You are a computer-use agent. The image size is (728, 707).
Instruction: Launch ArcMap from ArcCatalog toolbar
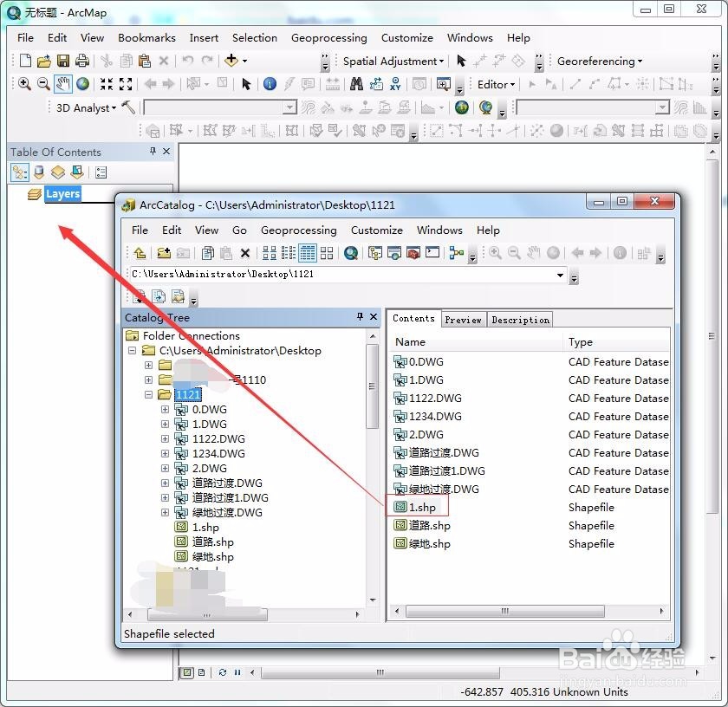[351, 253]
